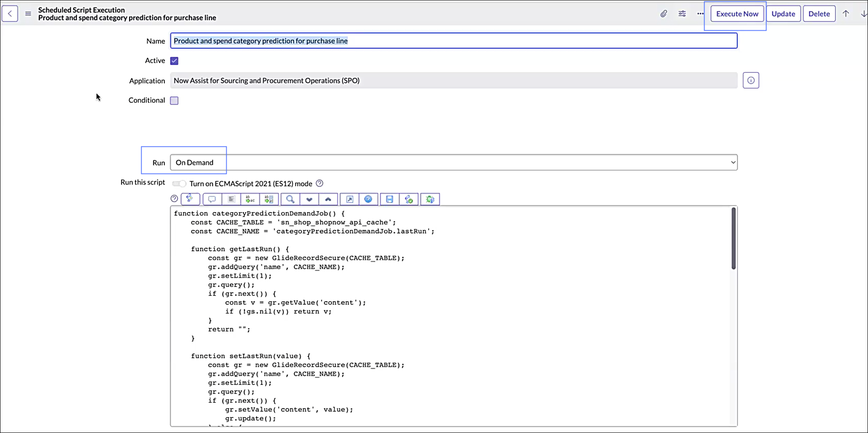Viewport: 868px width, 433px height.
Task: Click the Delete button
Action: pos(819,14)
